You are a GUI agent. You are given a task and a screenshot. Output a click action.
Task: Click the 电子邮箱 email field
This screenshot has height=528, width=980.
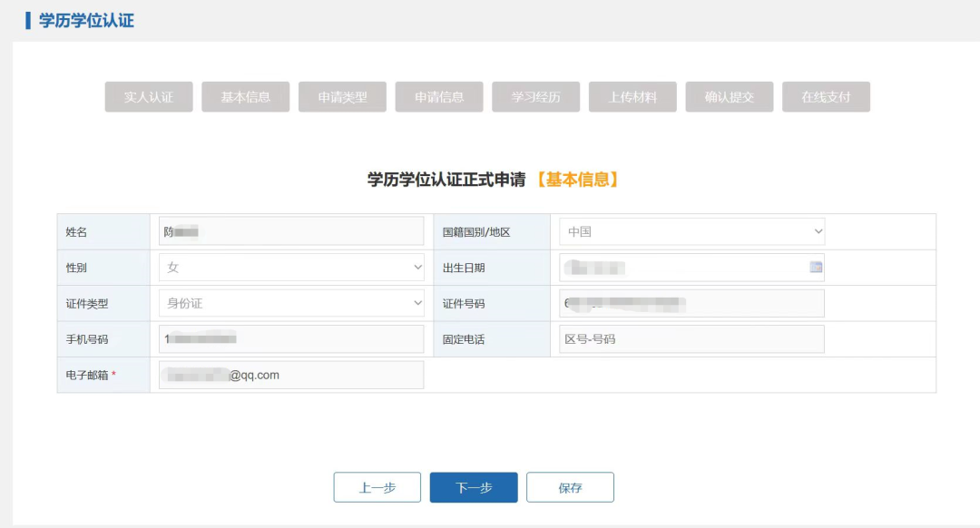(290, 374)
